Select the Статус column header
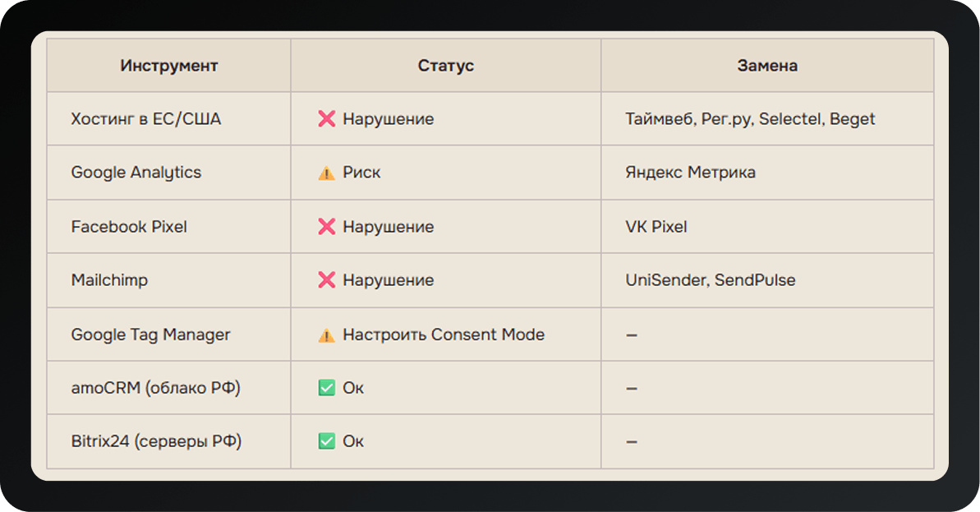980x512 pixels. coord(445,66)
